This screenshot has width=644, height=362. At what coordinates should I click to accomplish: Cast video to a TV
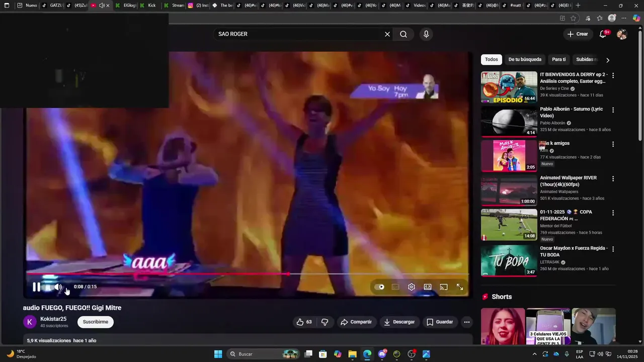pyautogui.click(x=444, y=287)
